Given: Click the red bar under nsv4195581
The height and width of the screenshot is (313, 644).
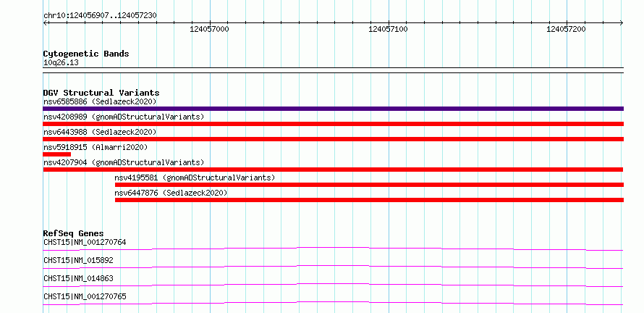Looking at the screenshot, I should tap(369, 185).
